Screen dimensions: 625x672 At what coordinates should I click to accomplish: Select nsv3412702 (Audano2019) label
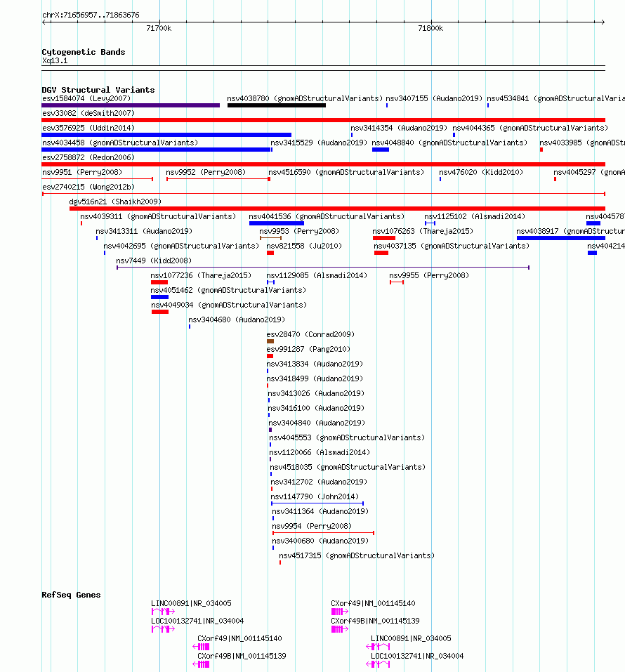(319, 482)
